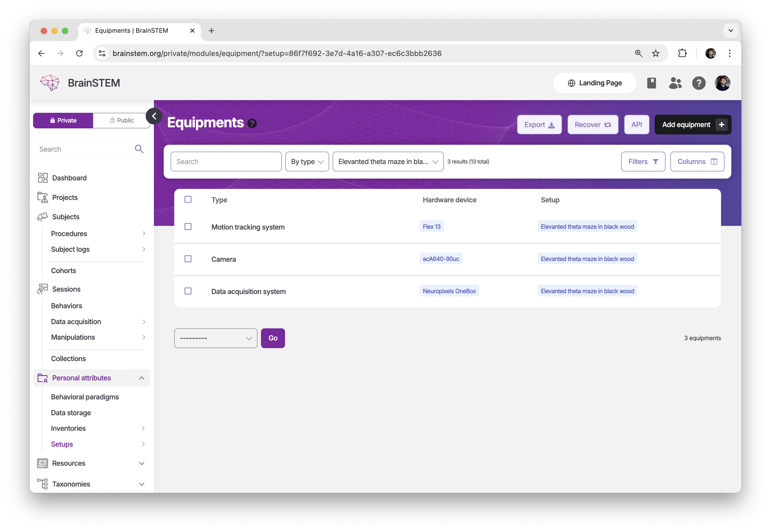This screenshot has width=771, height=532.
Task: Check the Motion tracking system row checkbox
Action: click(x=188, y=227)
